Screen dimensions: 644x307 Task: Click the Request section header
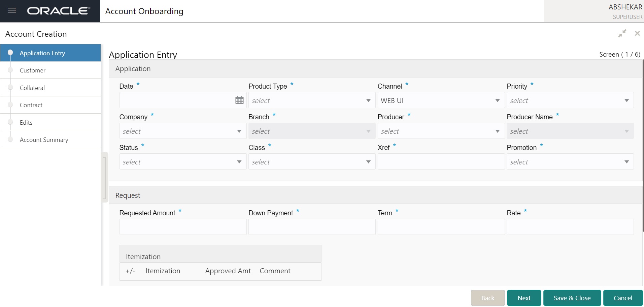click(x=375, y=195)
